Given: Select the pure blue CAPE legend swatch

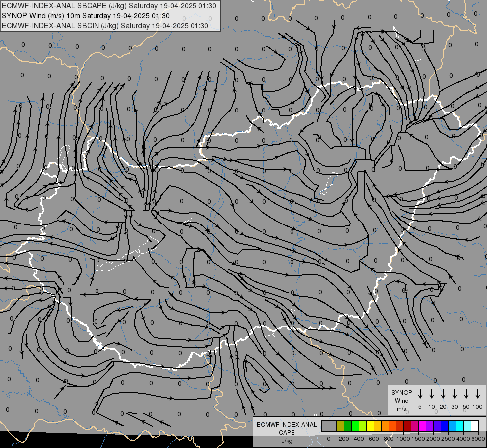Looking at the screenshot, I should pyautogui.click(x=445, y=426).
